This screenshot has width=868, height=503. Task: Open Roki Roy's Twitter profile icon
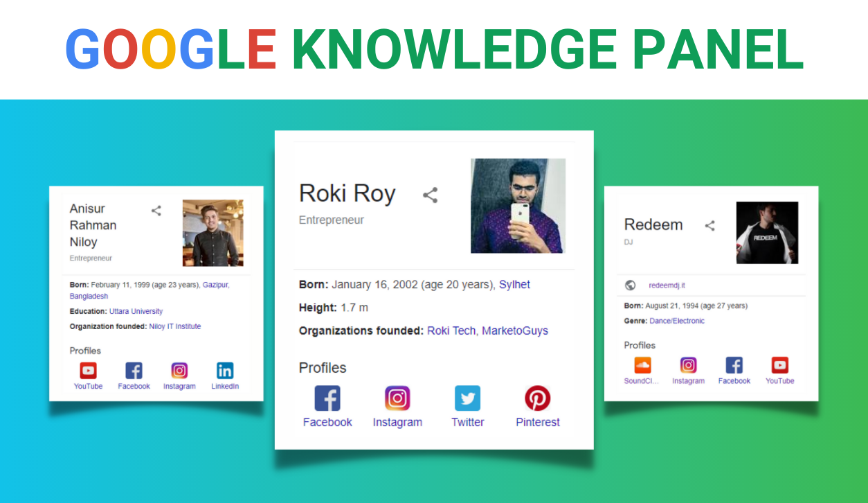point(467,397)
